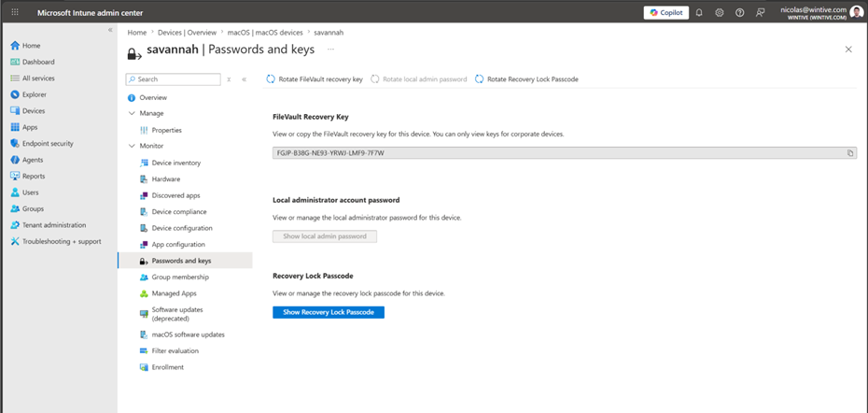
Task: Click the Hardware menu icon
Action: click(144, 179)
